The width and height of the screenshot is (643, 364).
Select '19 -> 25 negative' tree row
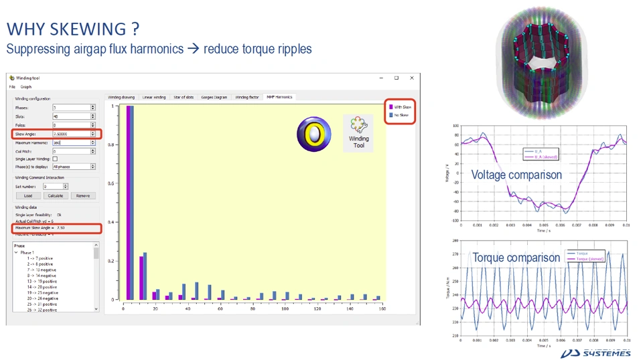(x=43, y=293)
